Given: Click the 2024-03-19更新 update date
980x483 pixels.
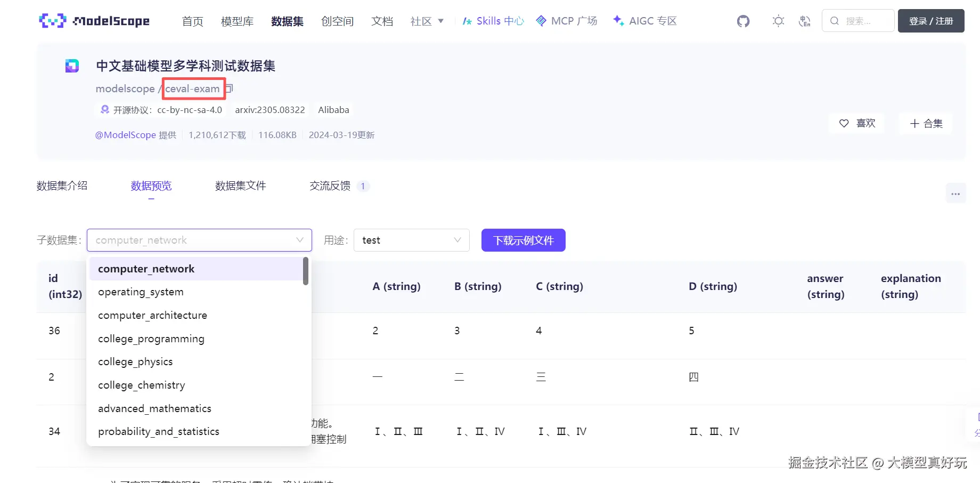Looking at the screenshot, I should 341,135.
